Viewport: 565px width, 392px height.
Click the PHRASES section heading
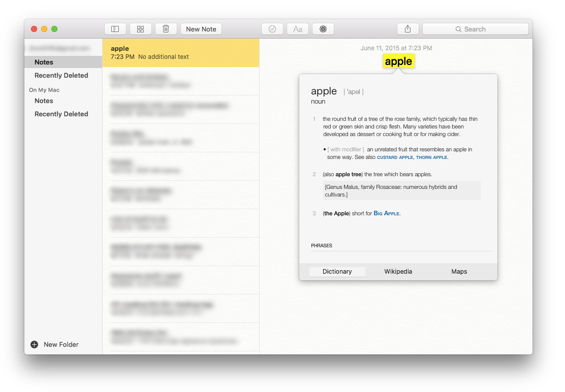322,245
